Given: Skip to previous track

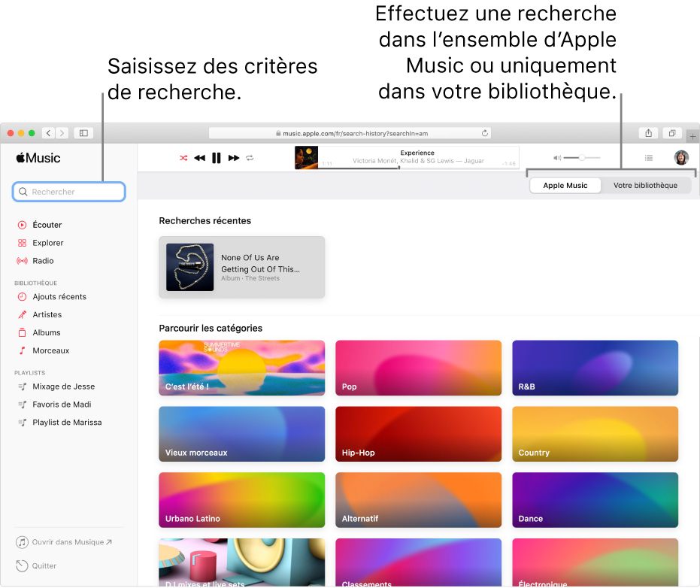Looking at the screenshot, I should point(199,158).
